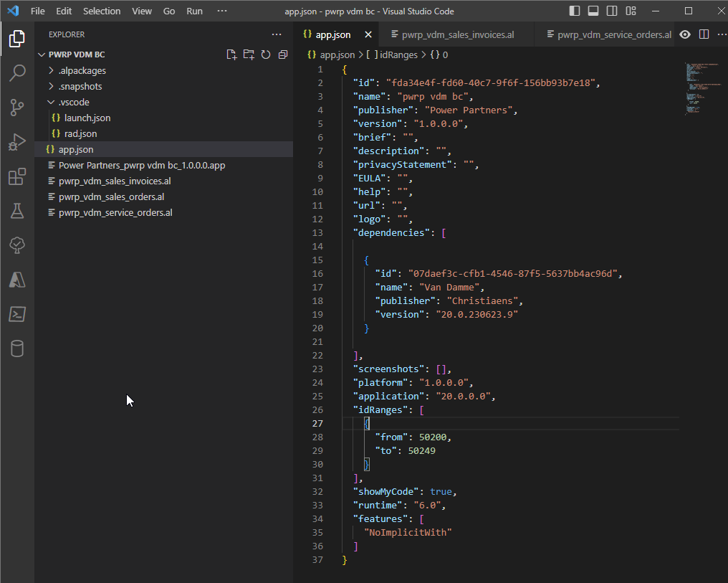This screenshot has height=583, width=728.
Task: Toggle the eye preview icon
Action: click(x=685, y=34)
